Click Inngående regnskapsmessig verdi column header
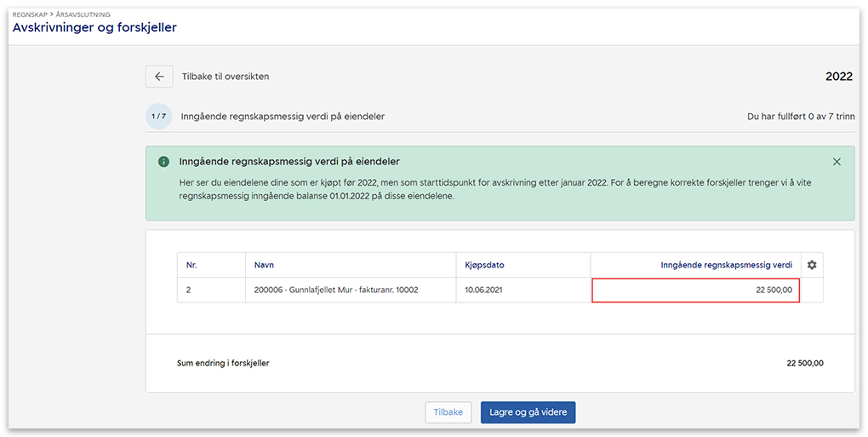868x437 pixels. 726,265
